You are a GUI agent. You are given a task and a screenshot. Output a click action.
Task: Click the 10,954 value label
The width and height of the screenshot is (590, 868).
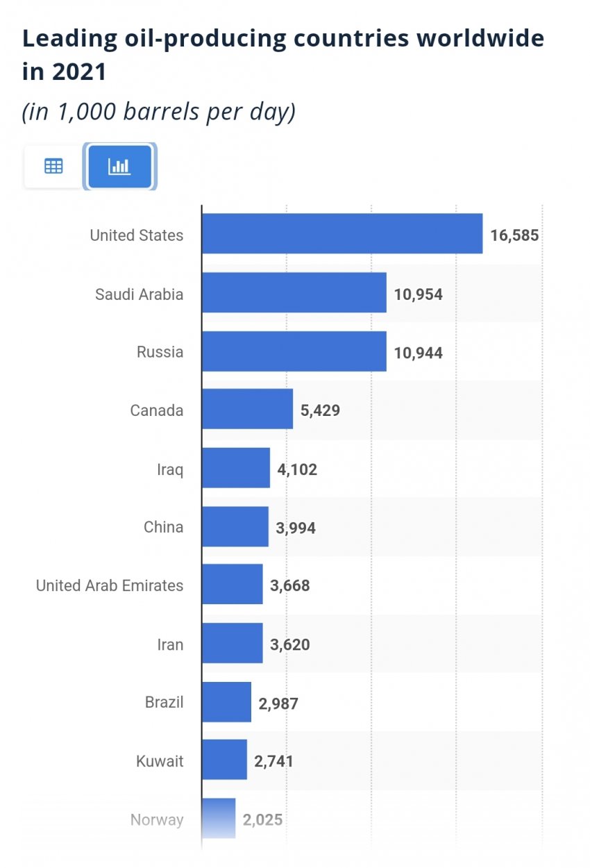(x=418, y=294)
